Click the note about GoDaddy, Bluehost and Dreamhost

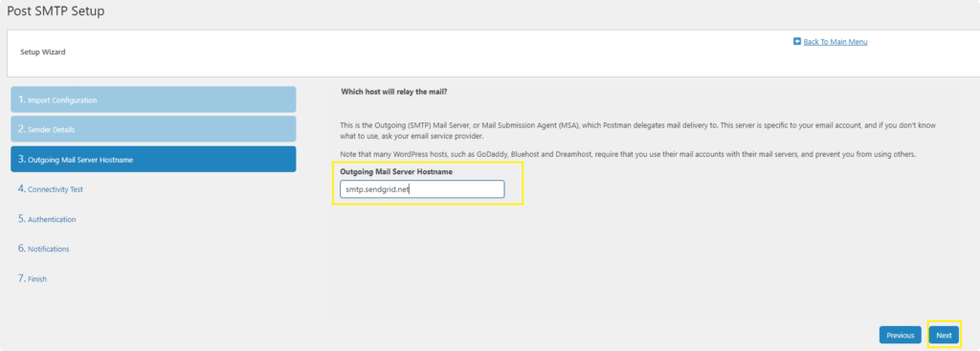tap(628, 154)
